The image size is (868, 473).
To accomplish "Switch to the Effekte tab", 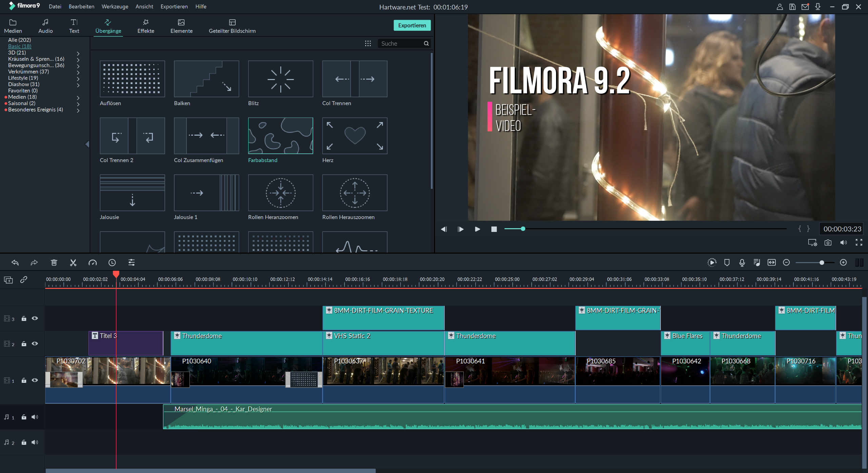I will click(x=146, y=26).
